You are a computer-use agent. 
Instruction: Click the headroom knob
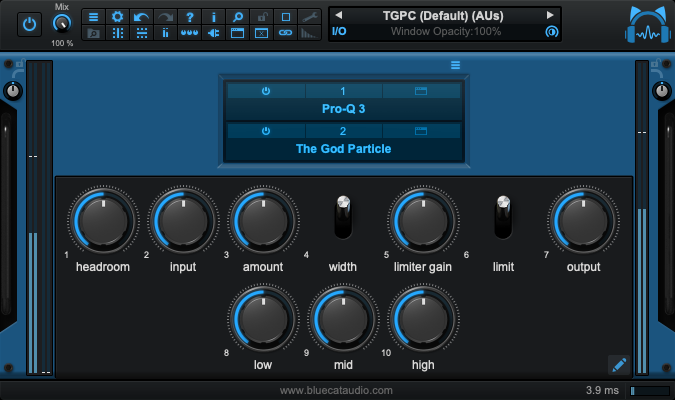click(103, 221)
